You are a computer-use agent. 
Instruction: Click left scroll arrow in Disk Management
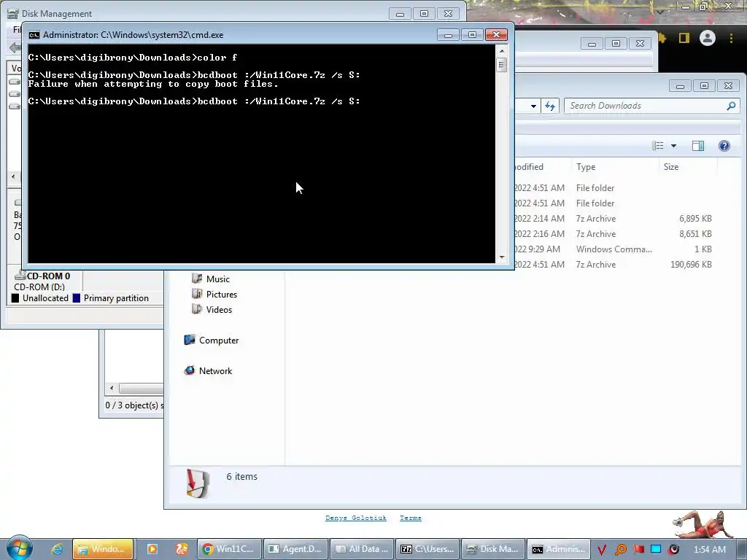click(x=13, y=176)
